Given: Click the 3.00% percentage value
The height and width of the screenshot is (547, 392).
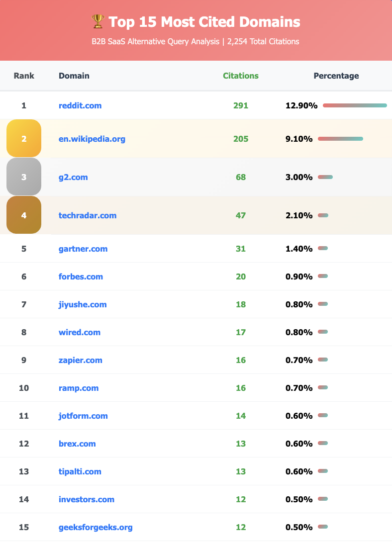Looking at the screenshot, I should [x=299, y=177].
